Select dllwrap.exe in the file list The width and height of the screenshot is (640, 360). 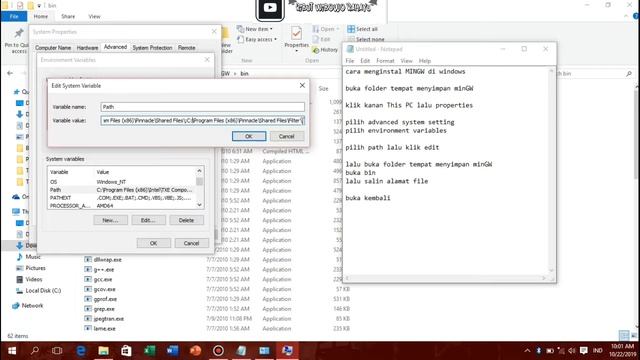tap(107, 260)
